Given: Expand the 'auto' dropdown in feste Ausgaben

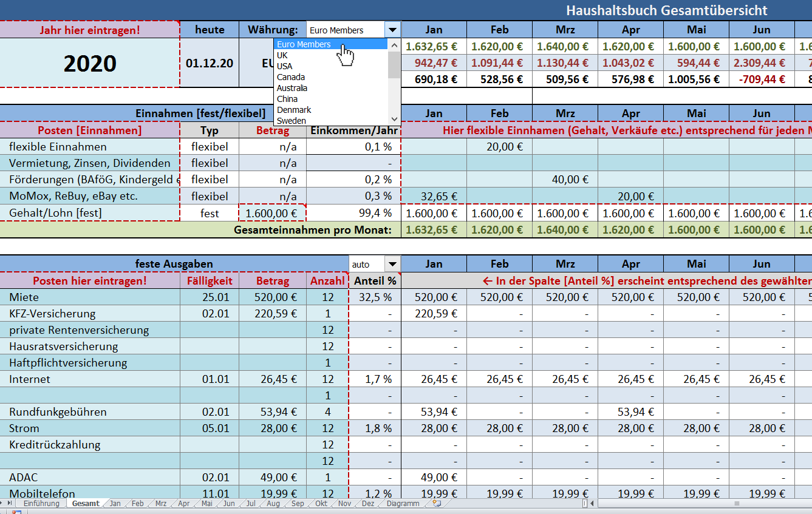Looking at the screenshot, I should click(393, 264).
